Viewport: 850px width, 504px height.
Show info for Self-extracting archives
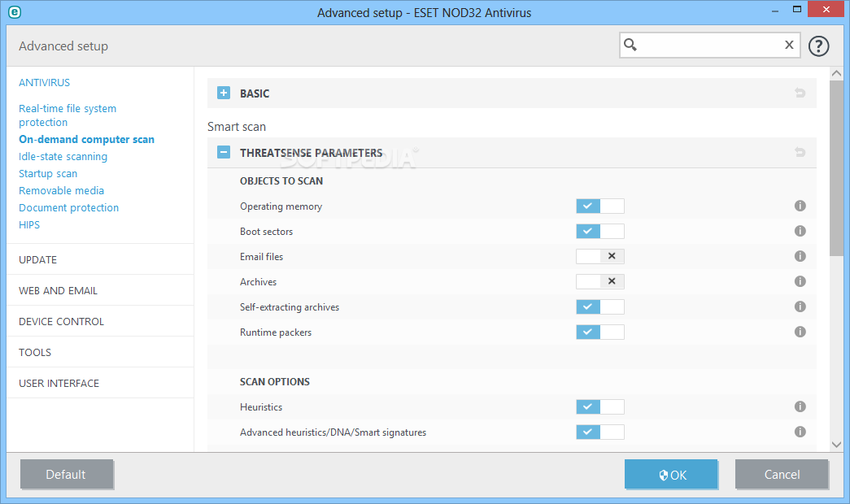click(800, 306)
